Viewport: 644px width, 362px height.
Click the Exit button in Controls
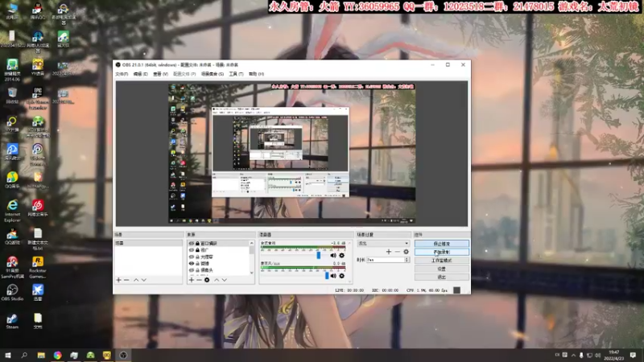(x=441, y=277)
